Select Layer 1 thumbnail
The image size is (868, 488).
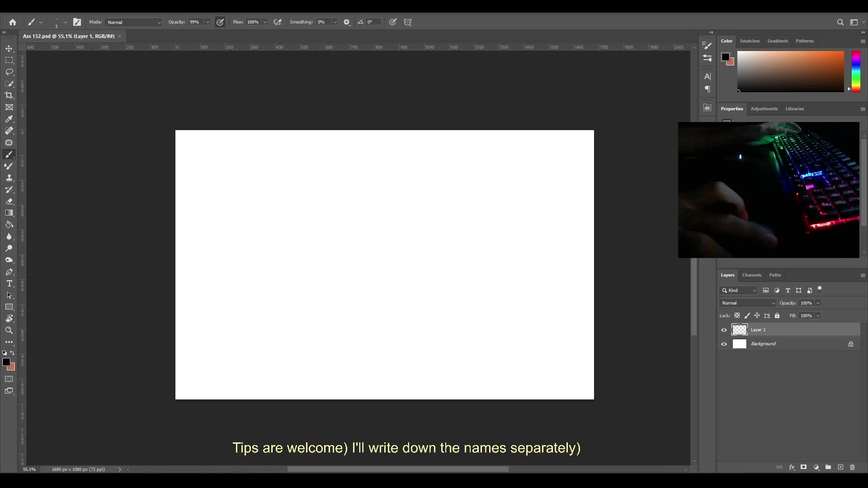[x=740, y=330]
